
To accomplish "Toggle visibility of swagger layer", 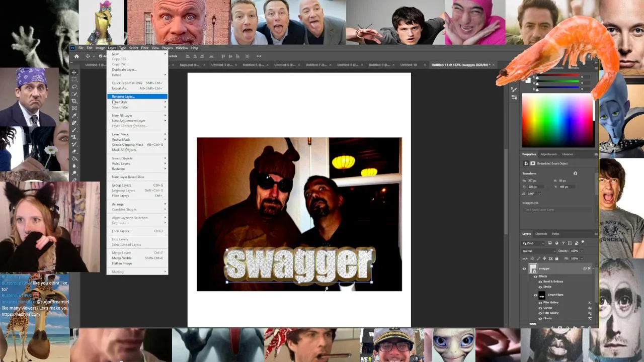I will click(524, 268).
